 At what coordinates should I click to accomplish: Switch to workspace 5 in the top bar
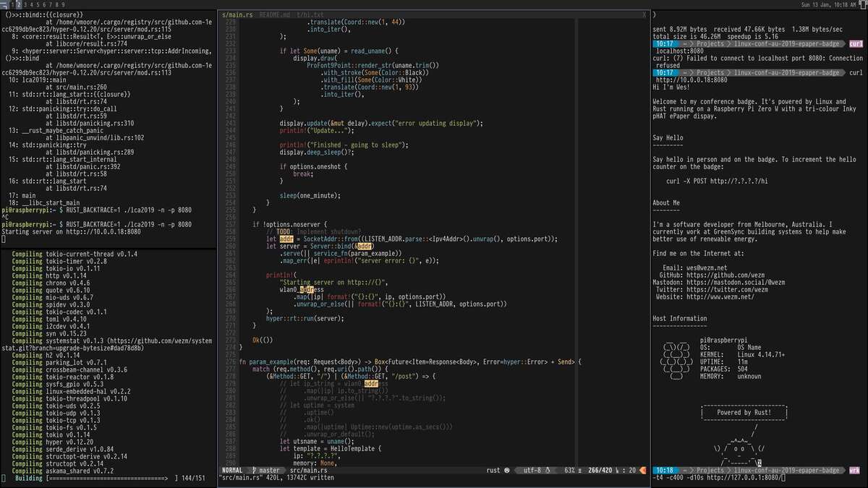(39, 4)
